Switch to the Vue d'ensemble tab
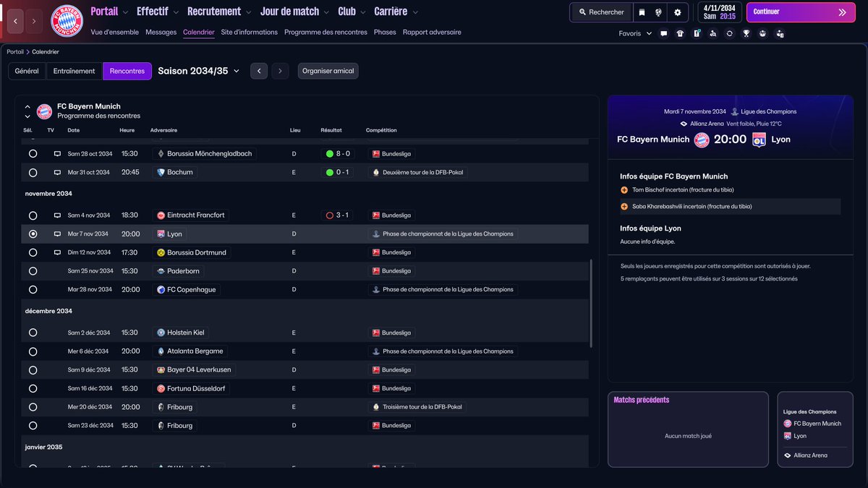This screenshot has height=488, width=868. 116,33
